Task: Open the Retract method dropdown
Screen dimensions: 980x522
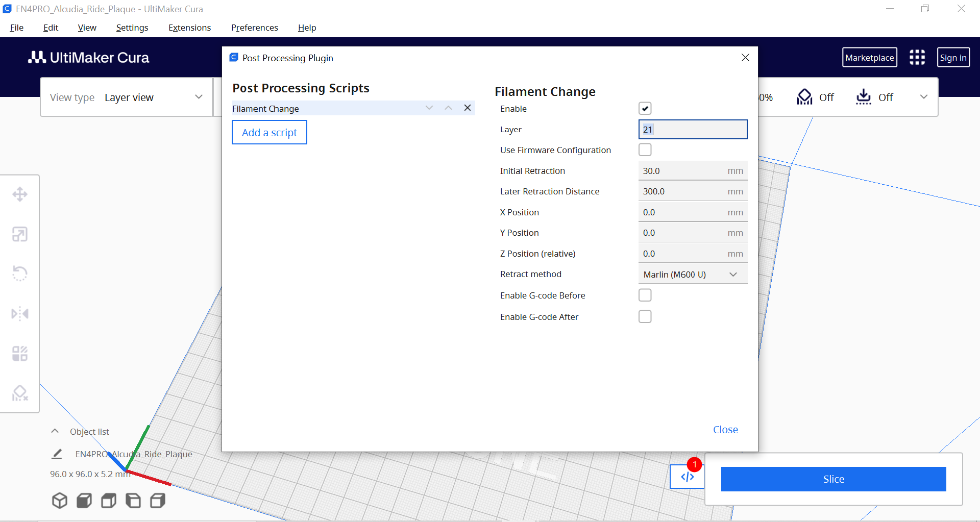Action: (693, 274)
